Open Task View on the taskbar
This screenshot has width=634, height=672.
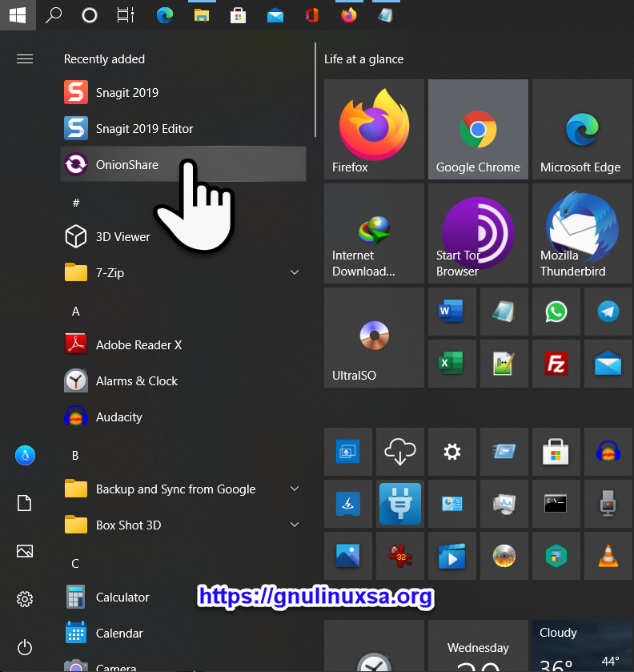click(126, 15)
